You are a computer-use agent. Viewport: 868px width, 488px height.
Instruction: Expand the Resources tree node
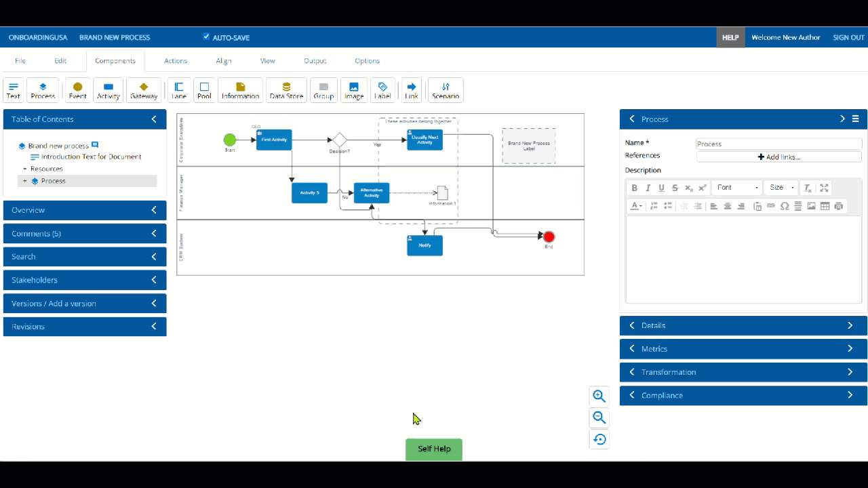coord(25,169)
